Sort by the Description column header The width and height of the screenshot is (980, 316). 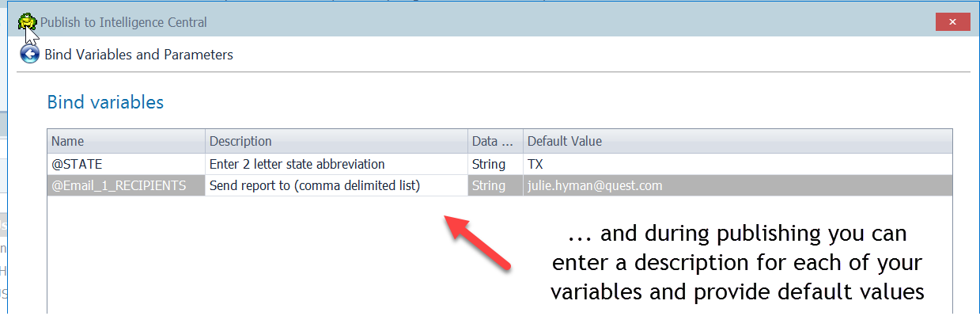[x=337, y=141]
